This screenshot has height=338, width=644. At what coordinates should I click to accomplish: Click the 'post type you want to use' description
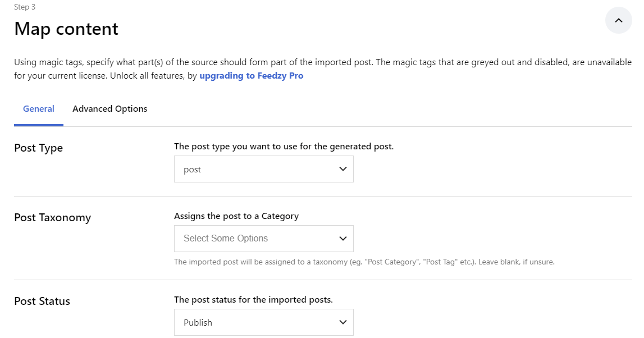click(284, 147)
